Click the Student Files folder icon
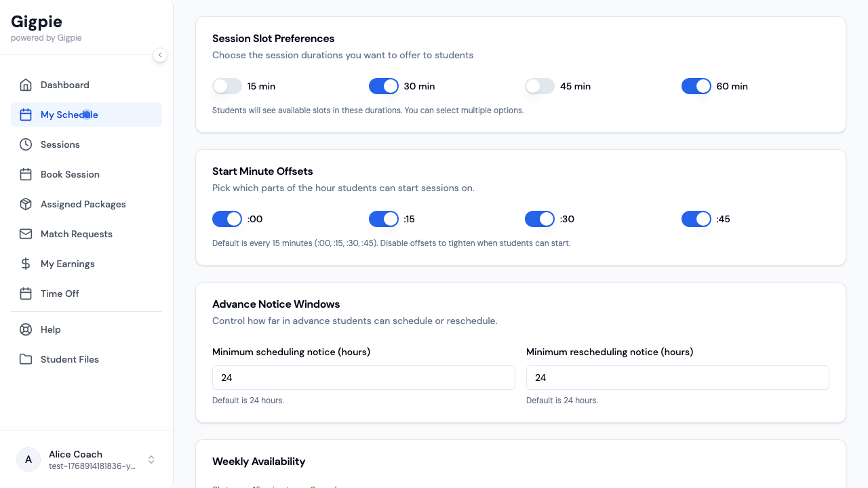The image size is (868, 488). pos(26,359)
